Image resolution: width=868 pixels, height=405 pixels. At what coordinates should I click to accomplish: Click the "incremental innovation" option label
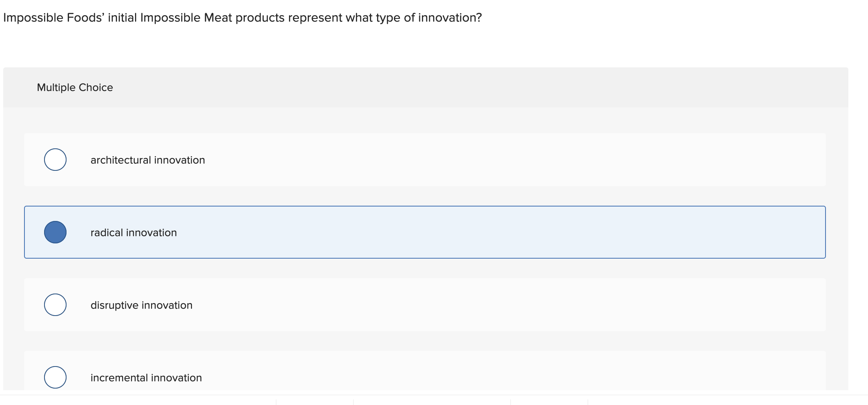[x=146, y=378]
